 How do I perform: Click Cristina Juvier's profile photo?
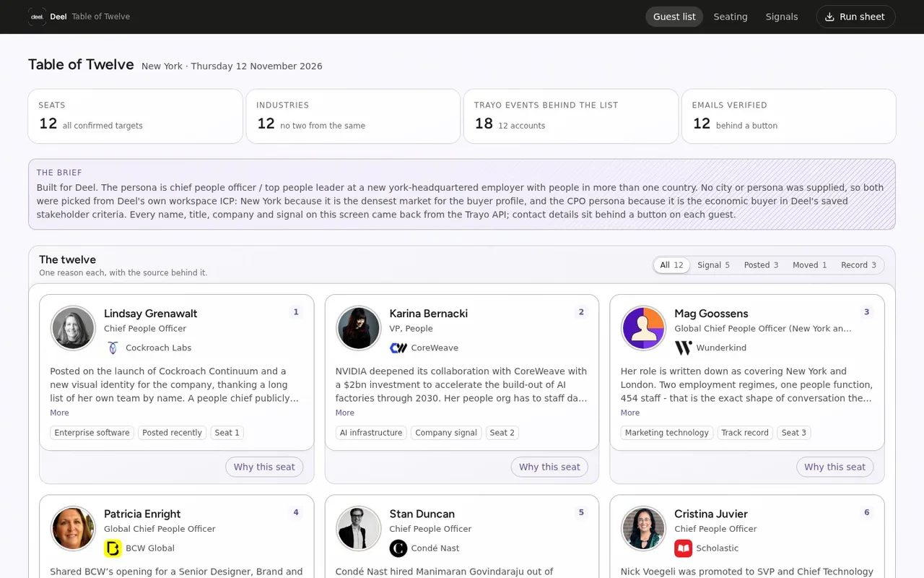click(643, 528)
